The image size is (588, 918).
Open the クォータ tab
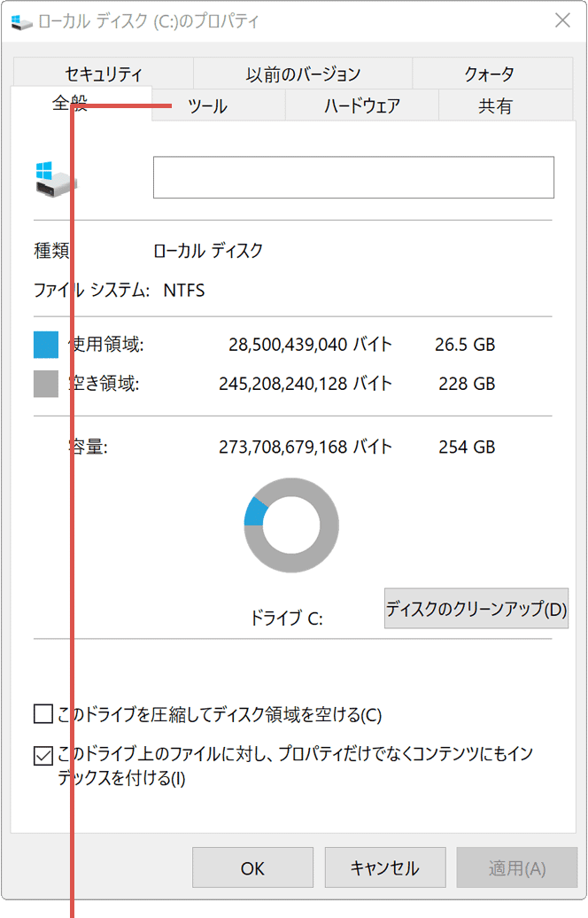click(491, 74)
